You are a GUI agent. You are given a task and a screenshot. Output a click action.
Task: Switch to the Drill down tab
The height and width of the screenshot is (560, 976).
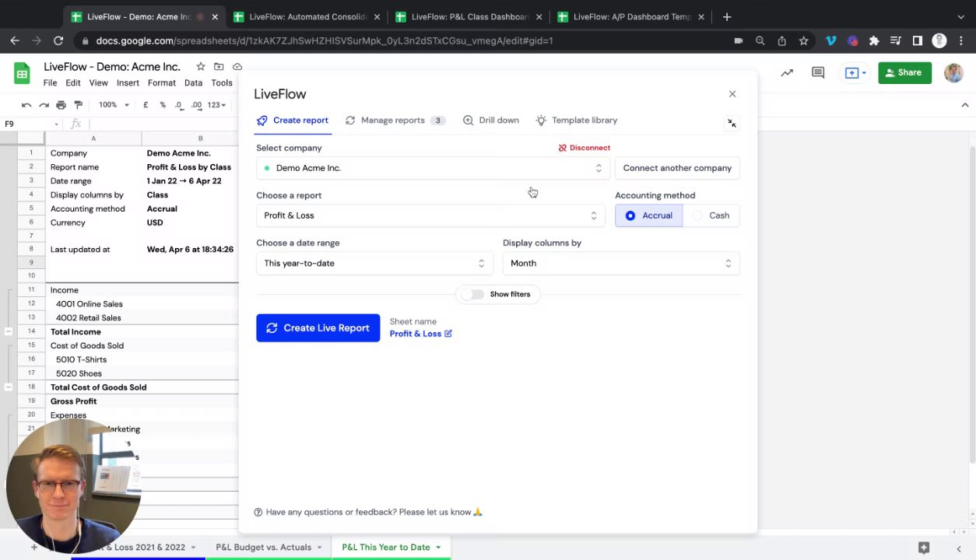pos(491,121)
